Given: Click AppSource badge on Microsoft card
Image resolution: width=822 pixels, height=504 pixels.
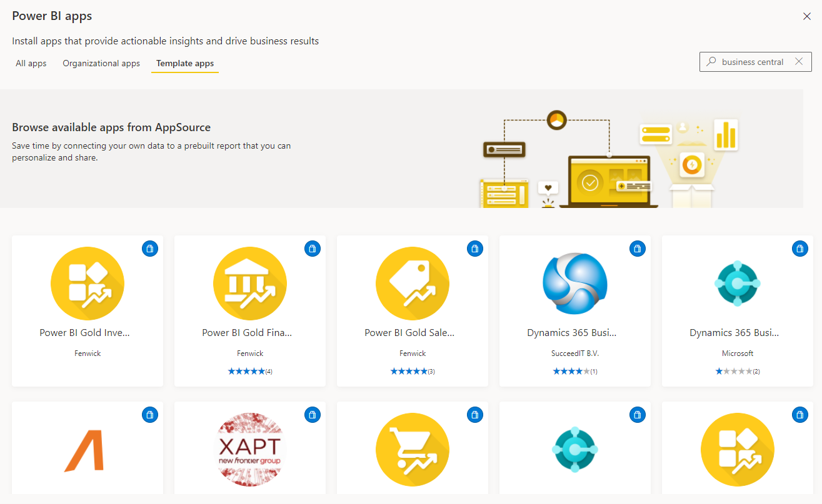Looking at the screenshot, I should click(x=800, y=249).
